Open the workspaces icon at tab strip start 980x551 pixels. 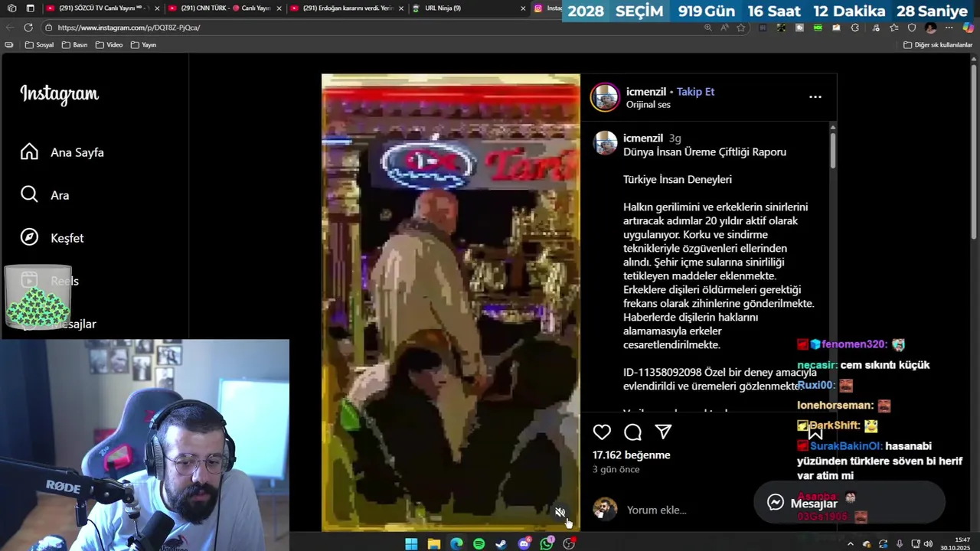[11, 8]
